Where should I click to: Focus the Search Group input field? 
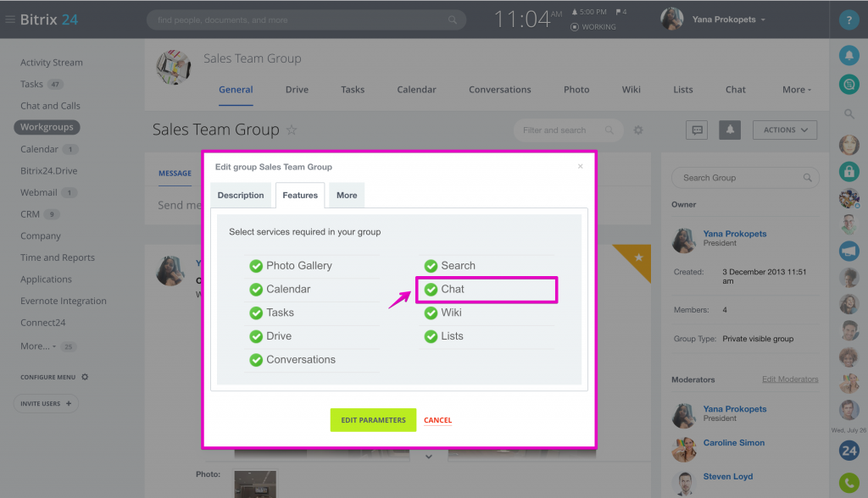(x=745, y=178)
